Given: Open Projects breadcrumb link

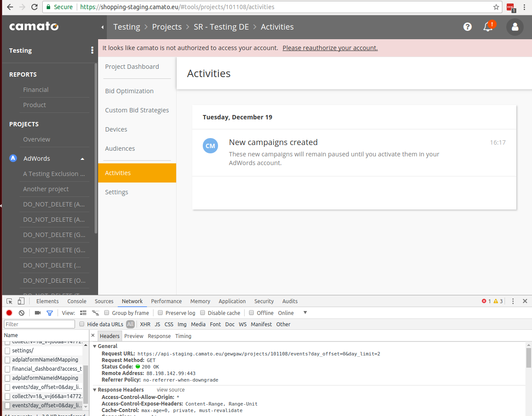Looking at the screenshot, I should pyautogui.click(x=167, y=27).
